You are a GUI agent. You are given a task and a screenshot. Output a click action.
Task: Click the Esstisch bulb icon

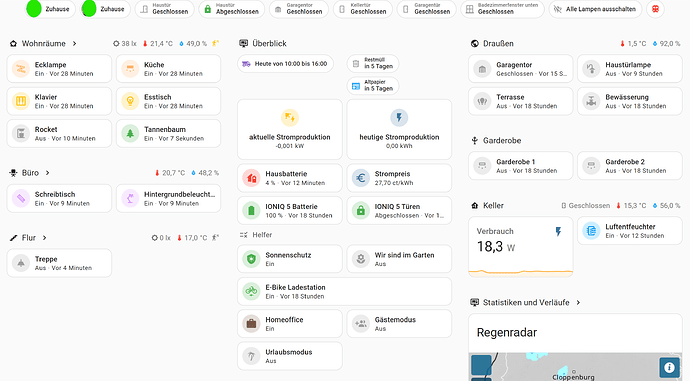point(130,101)
